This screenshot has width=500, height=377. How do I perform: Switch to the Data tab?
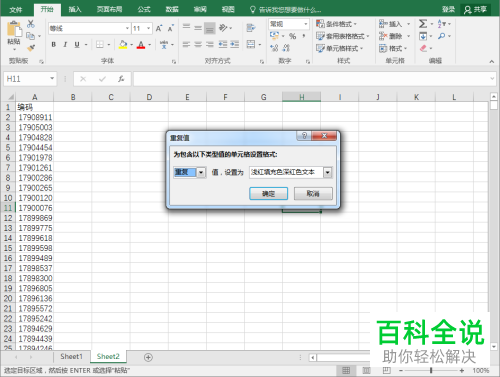tap(172, 9)
